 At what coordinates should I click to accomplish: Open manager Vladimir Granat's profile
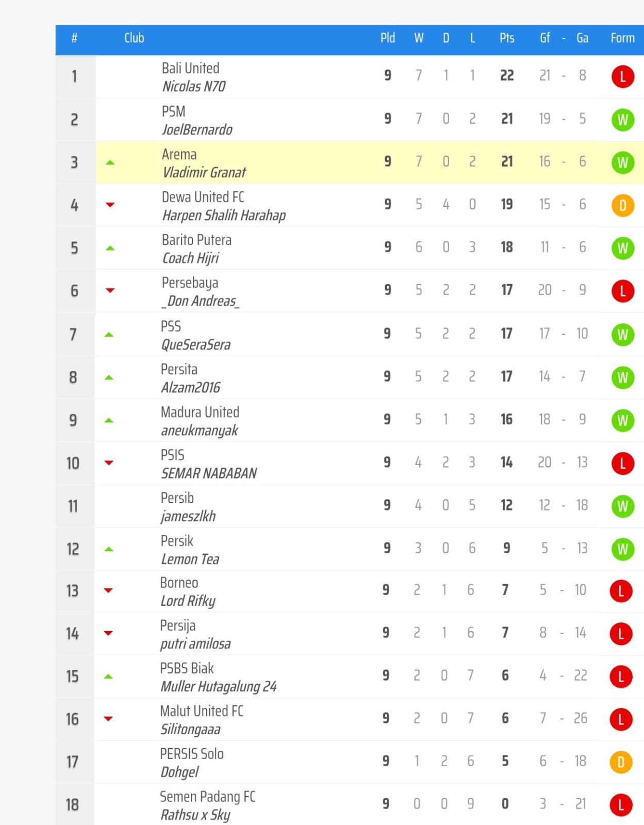204,172
